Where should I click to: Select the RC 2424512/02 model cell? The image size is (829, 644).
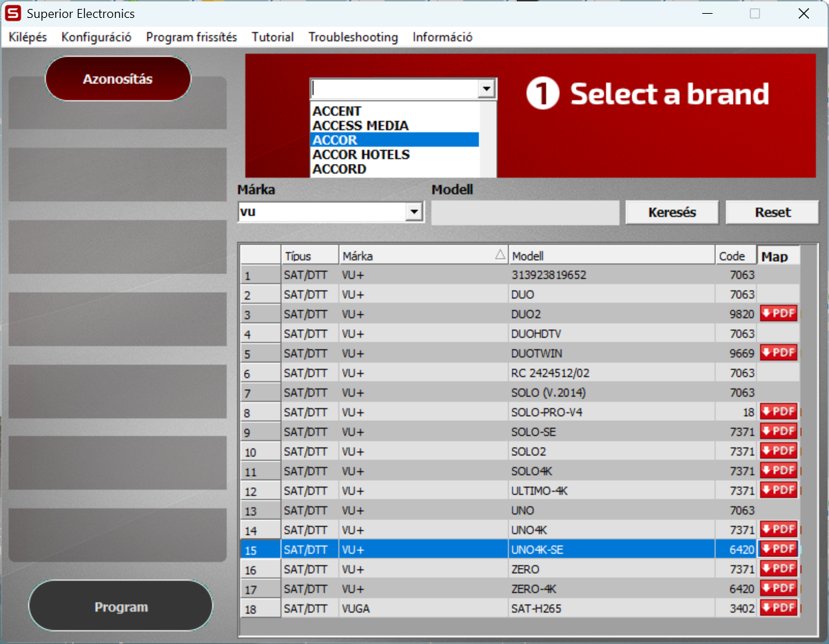[x=612, y=373]
